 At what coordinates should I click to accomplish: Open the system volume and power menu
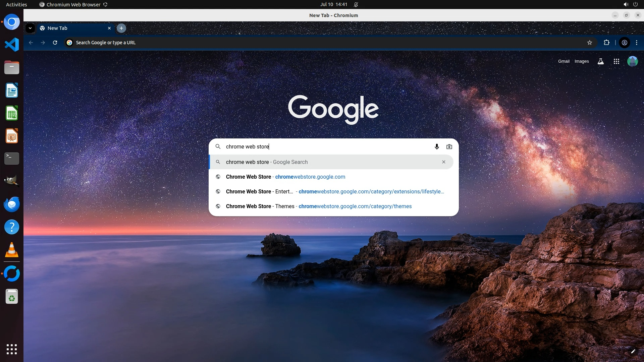click(x=630, y=4)
